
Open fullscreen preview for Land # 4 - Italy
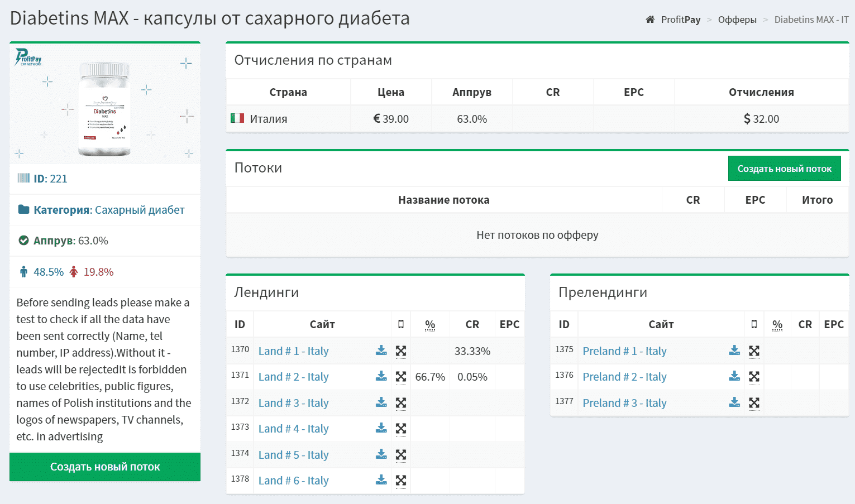[401, 429]
